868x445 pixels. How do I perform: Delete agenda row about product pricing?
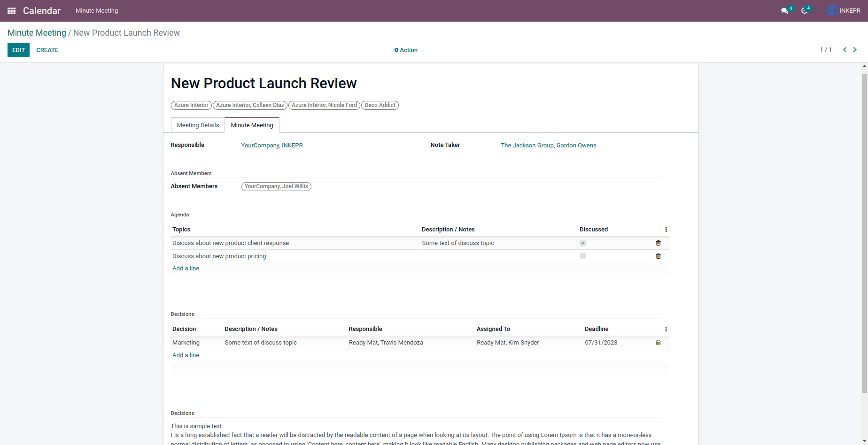pos(658,256)
